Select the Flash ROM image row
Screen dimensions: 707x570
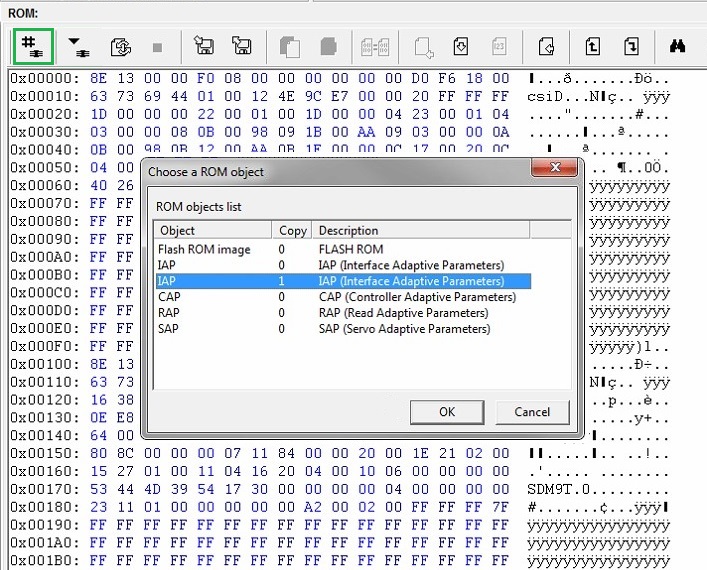click(x=204, y=249)
